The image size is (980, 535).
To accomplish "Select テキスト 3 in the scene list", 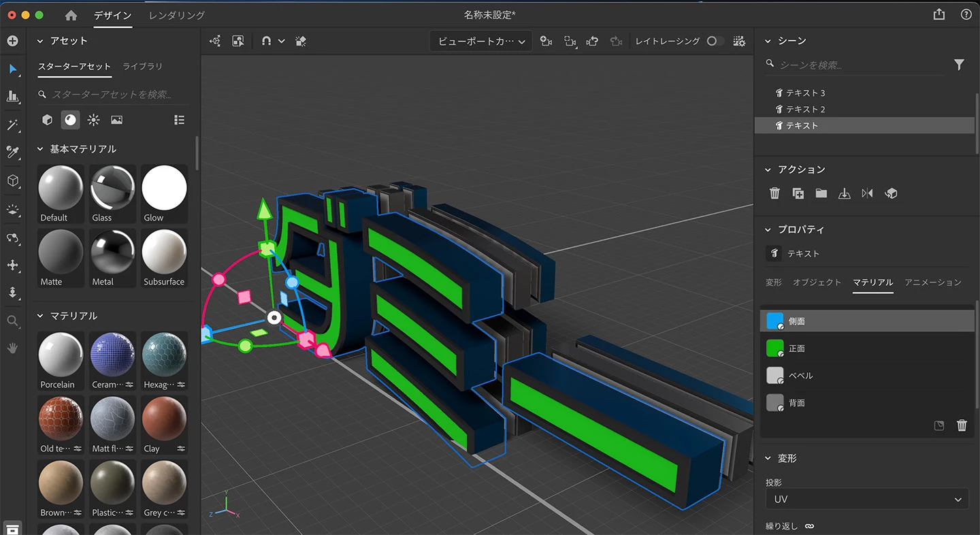I will pyautogui.click(x=864, y=93).
